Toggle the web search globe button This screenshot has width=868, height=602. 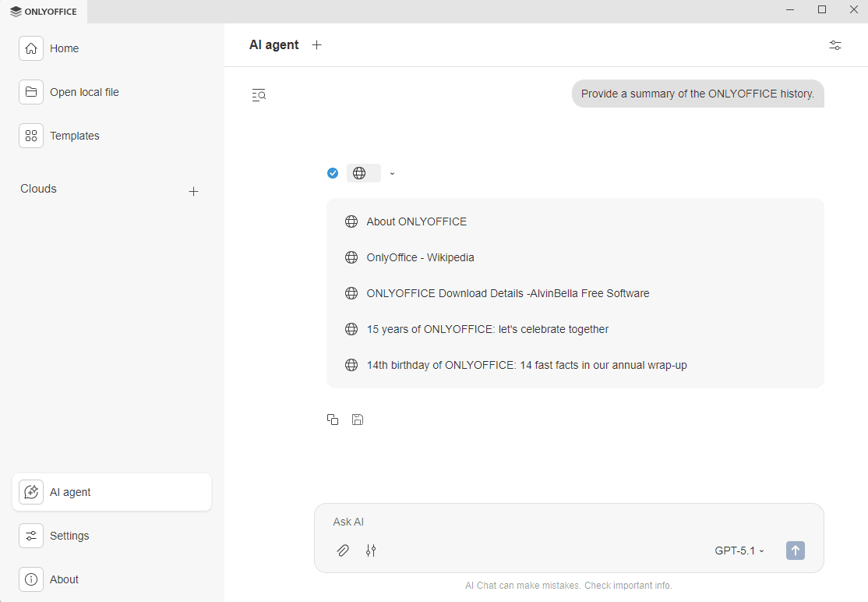point(360,173)
